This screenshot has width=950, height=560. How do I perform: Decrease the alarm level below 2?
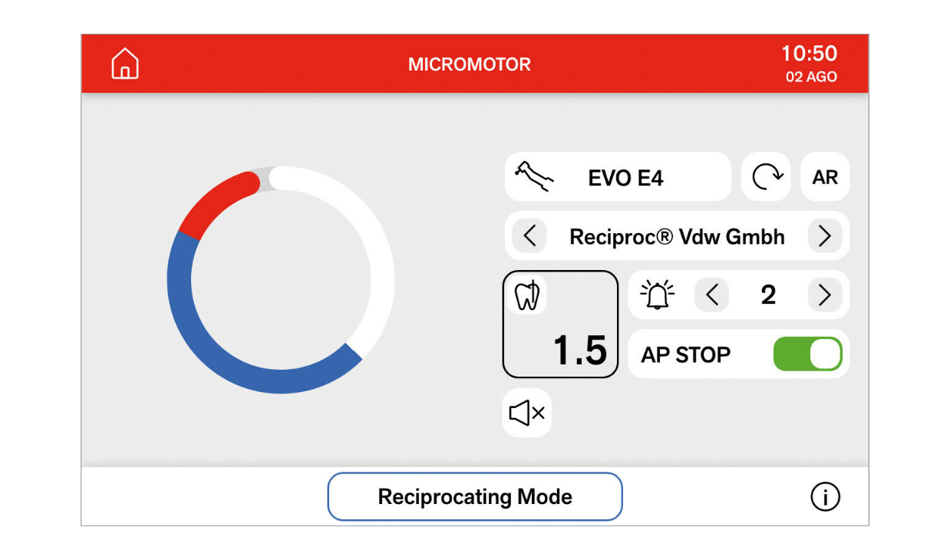pyautogui.click(x=712, y=295)
